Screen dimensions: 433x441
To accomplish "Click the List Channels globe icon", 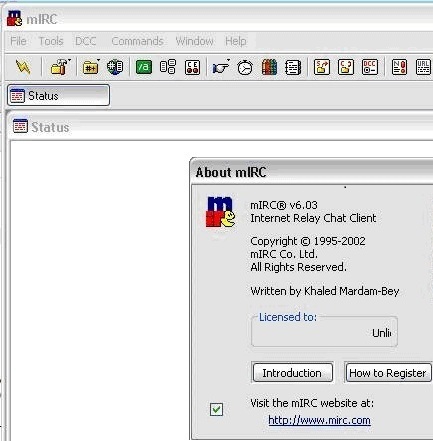I will click(115, 67).
